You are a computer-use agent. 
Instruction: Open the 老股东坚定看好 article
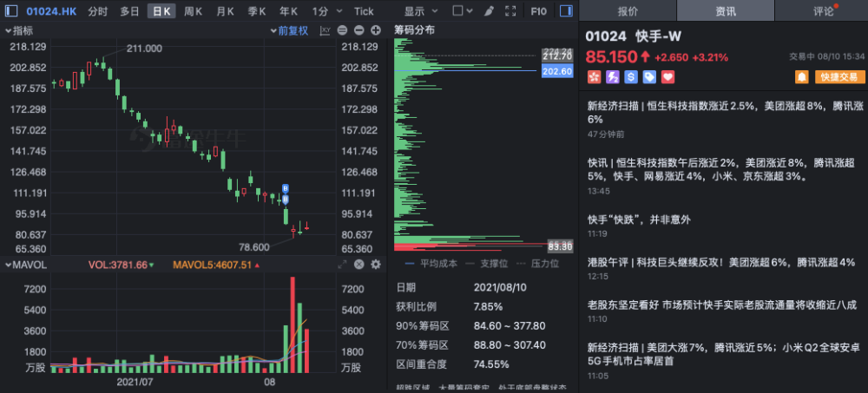[x=722, y=305]
